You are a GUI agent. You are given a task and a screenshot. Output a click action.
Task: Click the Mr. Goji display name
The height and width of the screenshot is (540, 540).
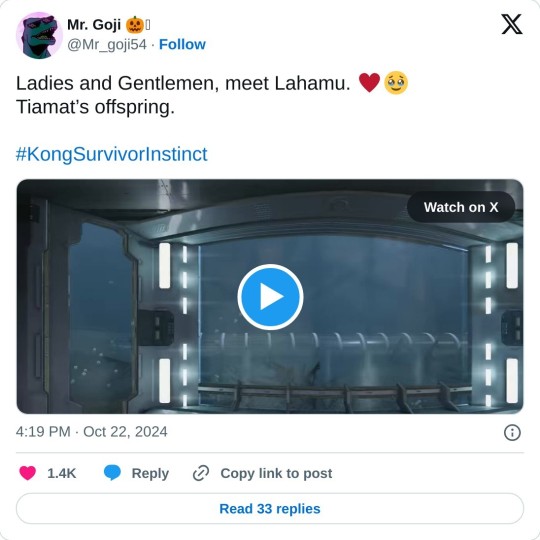click(x=94, y=25)
